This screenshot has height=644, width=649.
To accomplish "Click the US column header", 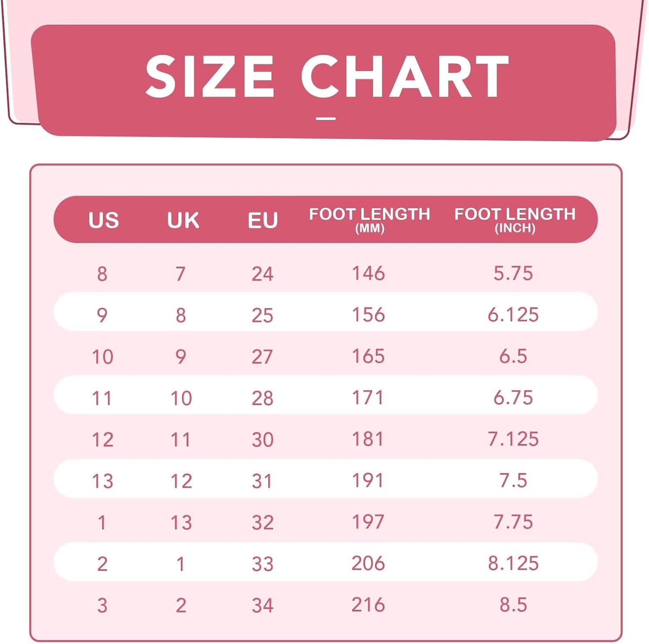I will click(x=103, y=220).
